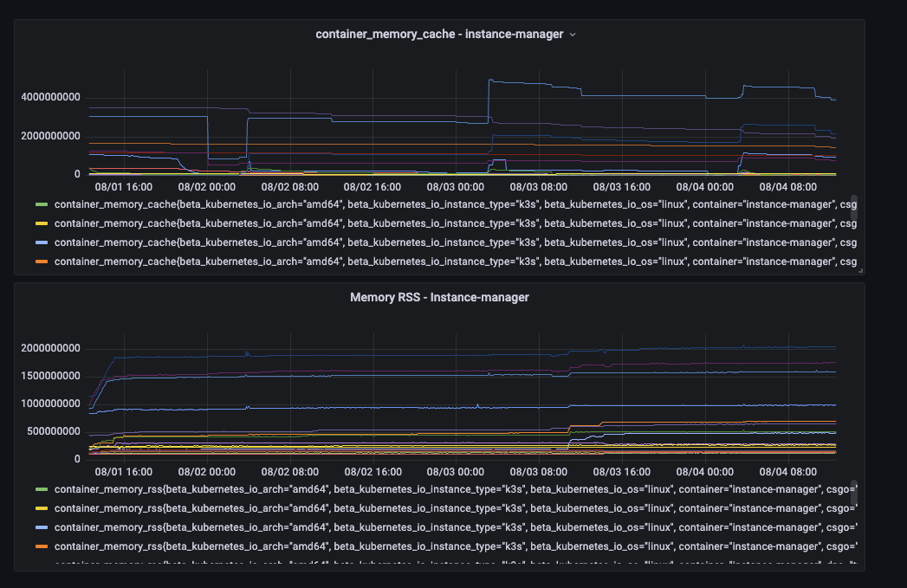This screenshot has width=907, height=588.
Task: Click the orange container_memory_cache series marker
Action: [43, 262]
